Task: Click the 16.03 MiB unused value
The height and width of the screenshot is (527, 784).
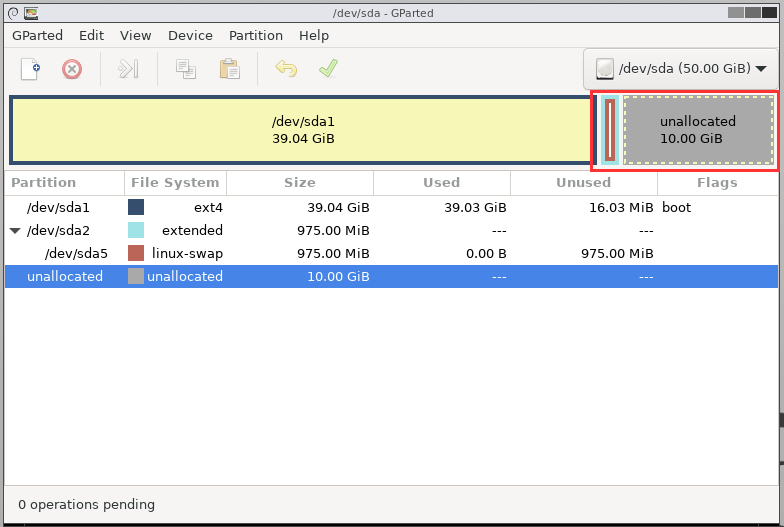Action: (622, 208)
